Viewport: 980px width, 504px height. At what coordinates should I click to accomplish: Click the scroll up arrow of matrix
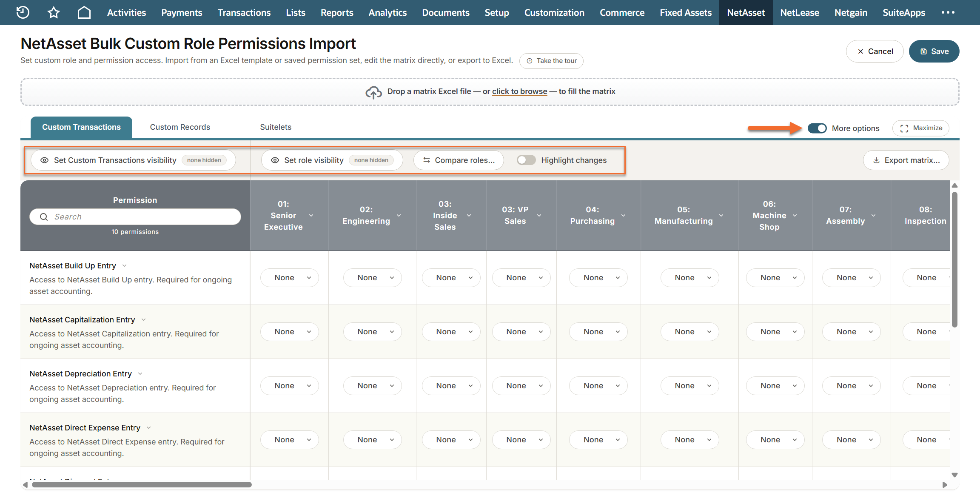[954, 185]
